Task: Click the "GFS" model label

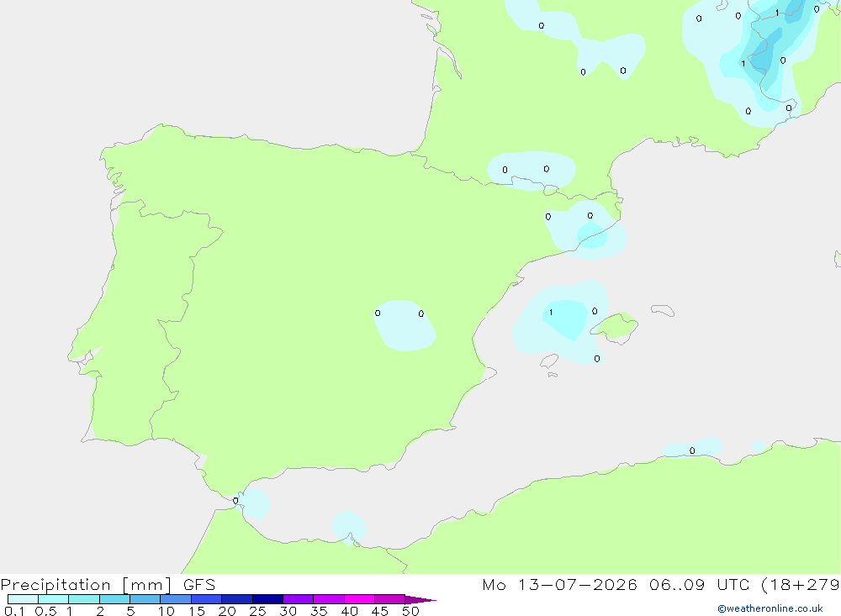Action: click(x=199, y=585)
